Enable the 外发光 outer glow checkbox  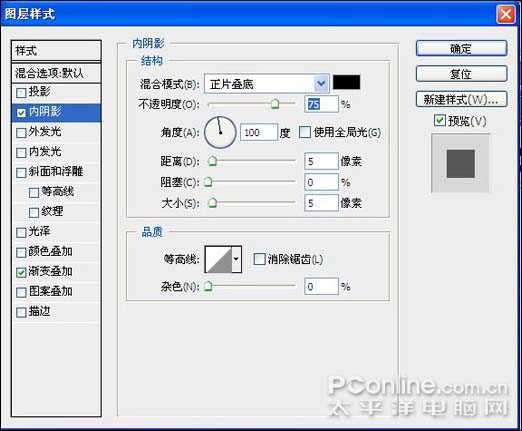21,133
